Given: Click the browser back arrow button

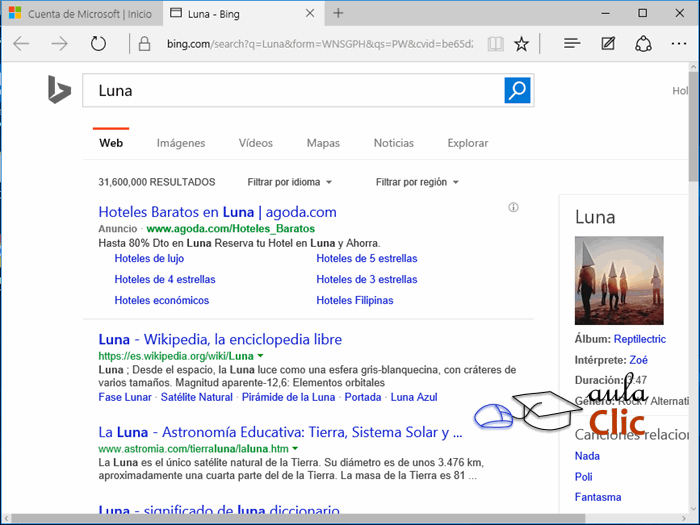Looking at the screenshot, I should coord(21,44).
